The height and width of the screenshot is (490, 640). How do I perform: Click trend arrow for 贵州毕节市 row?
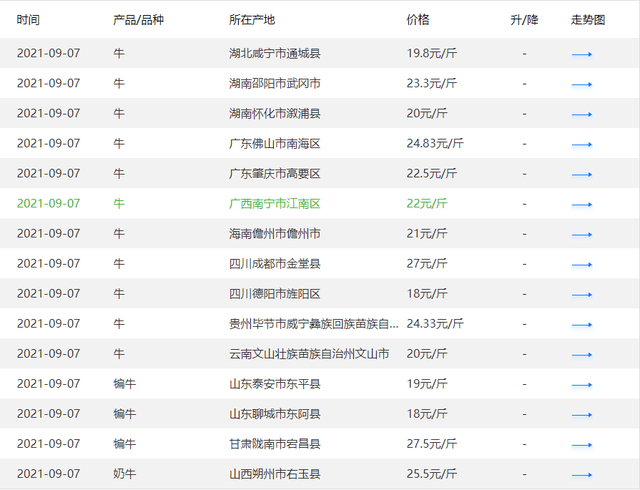tap(582, 324)
